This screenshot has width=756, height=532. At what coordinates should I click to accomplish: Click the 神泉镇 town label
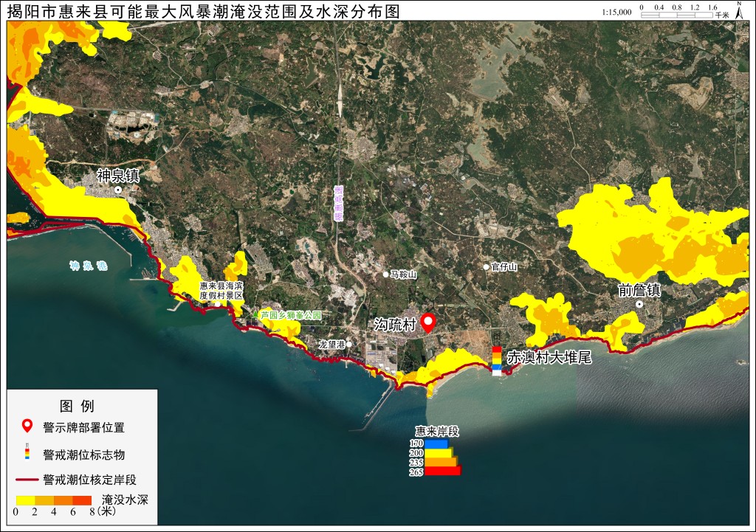(118, 176)
